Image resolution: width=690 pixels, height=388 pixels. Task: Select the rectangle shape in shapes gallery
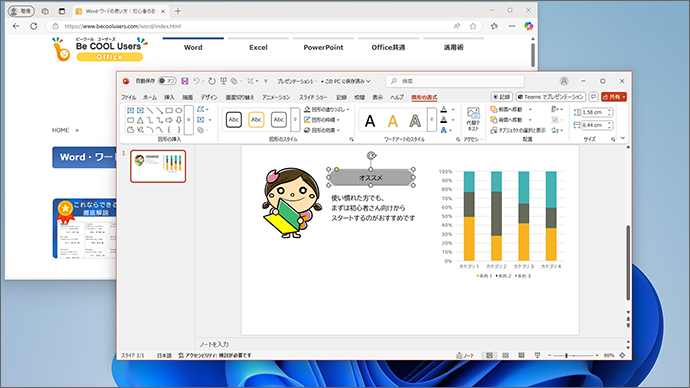tap(169, 110)
